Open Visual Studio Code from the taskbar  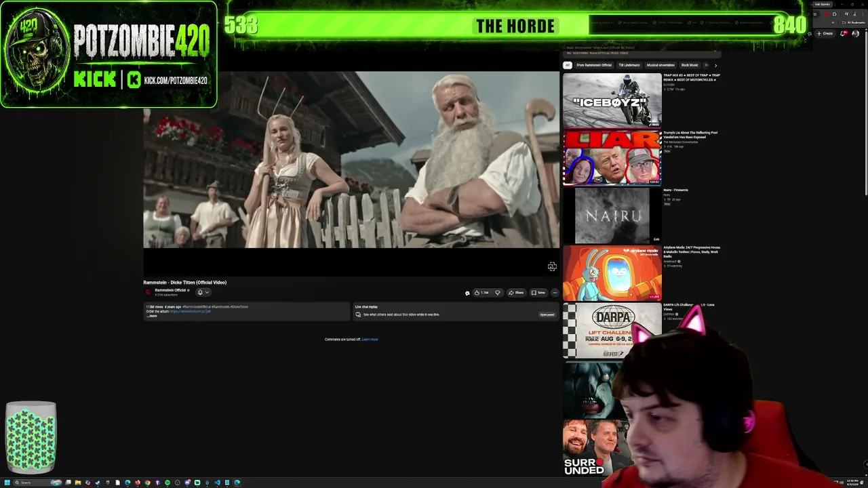pos(217,483)
